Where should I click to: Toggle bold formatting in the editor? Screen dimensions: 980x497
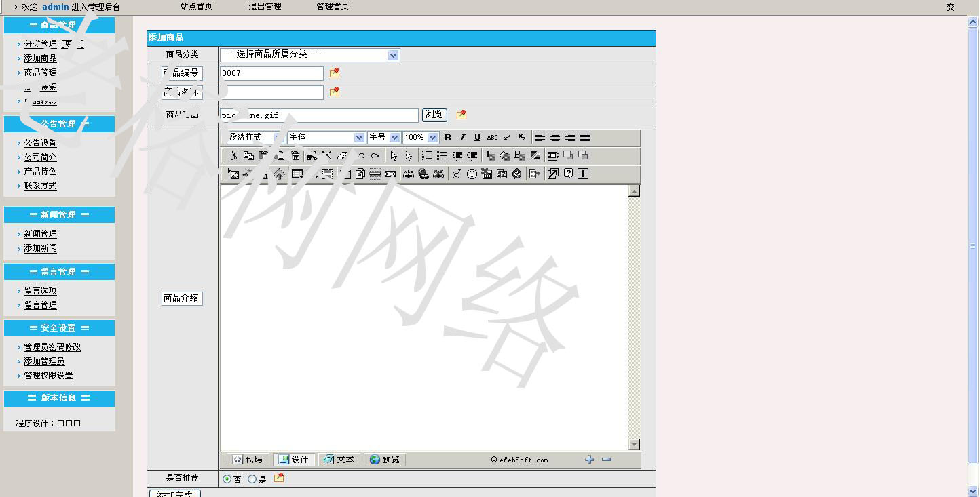pos(447,138)
